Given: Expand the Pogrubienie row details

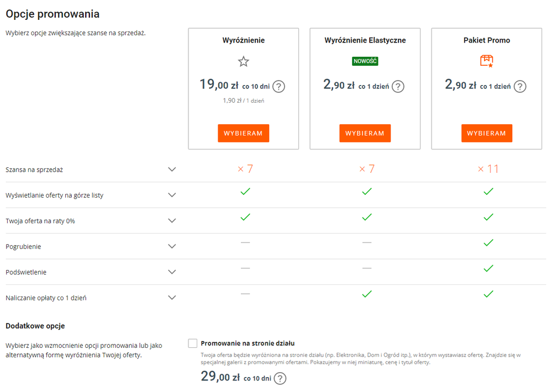Looking at the screenshot, I should (x=172, y=246).
